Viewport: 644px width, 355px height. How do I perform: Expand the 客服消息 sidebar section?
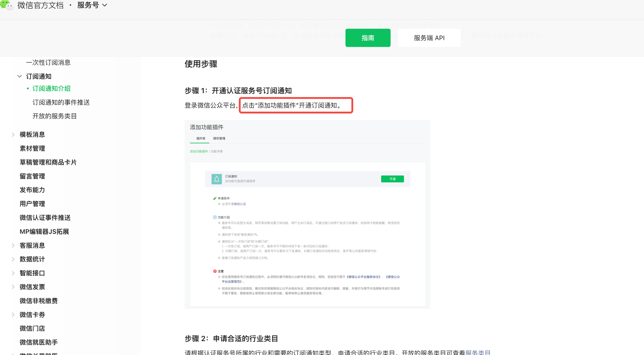click(13, 245)
